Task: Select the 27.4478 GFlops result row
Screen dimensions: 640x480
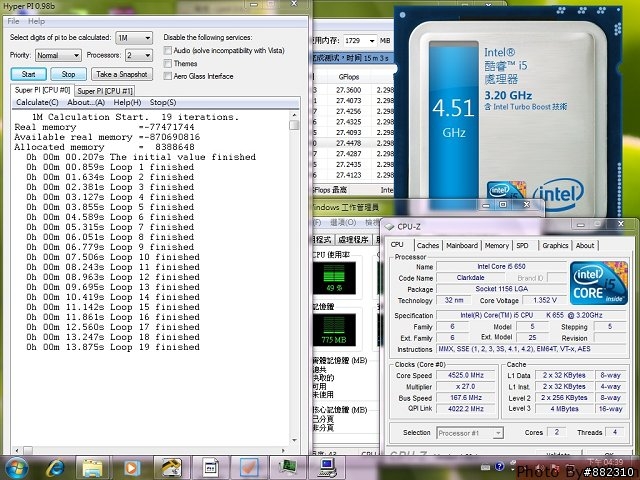Action: 353,143
